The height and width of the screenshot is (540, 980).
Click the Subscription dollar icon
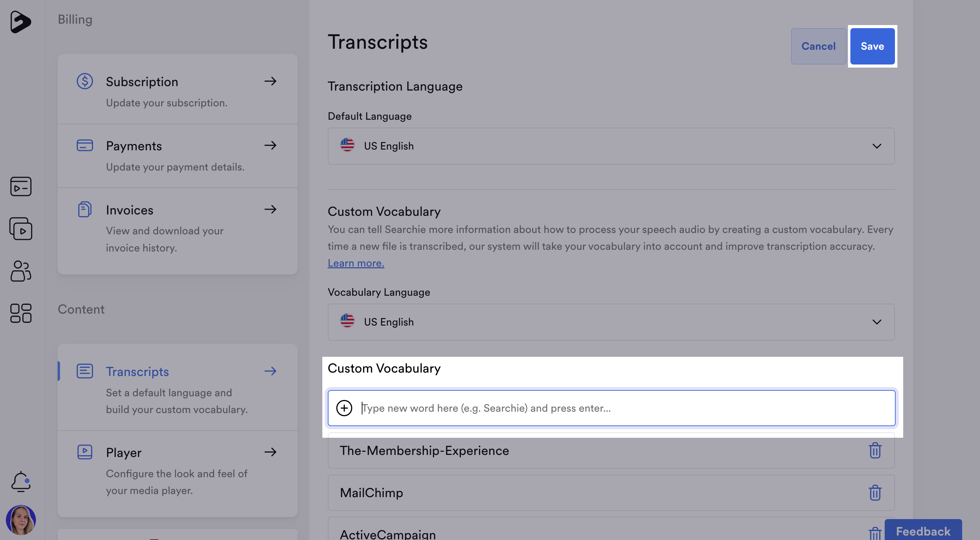[85, 81]
